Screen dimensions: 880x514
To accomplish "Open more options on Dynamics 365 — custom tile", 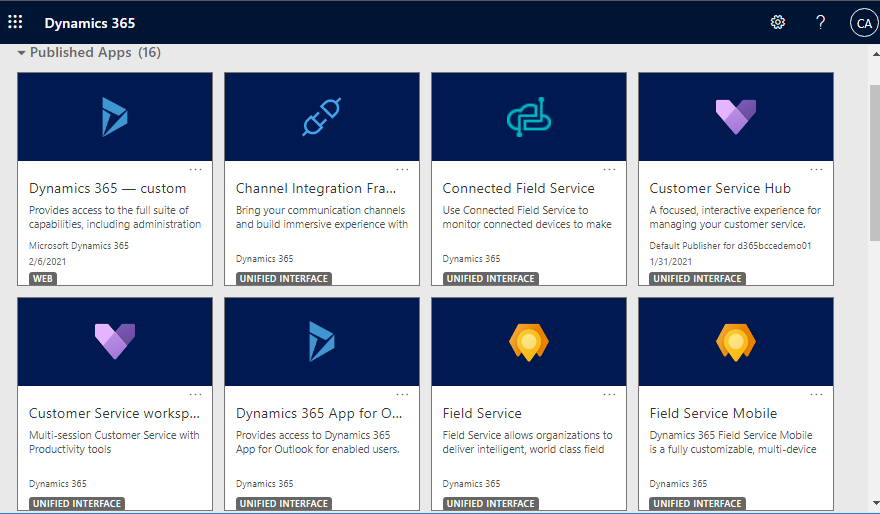I will tap(195, 169).
